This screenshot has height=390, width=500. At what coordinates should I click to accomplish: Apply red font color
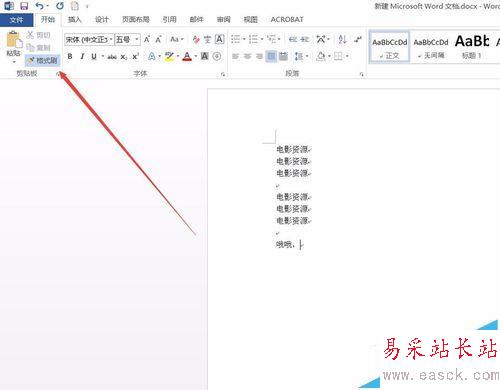[187, 56]
